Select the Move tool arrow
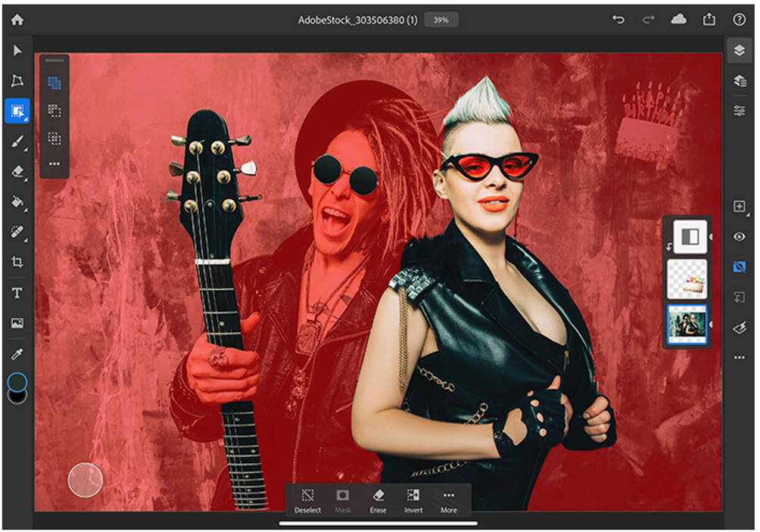This screenshot has width=760, height=532. click(x=17, y=51)
